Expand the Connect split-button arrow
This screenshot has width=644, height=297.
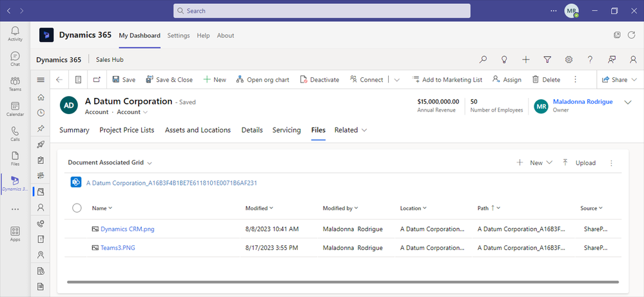[x=396, y=80]
